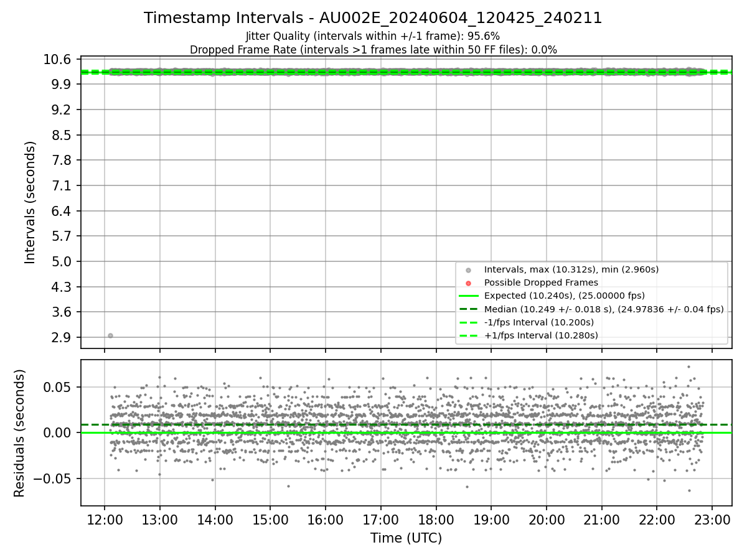Click the "Time (UTC)" x-axis label
This screenshot has height=560, width=747.
(406, 538)
